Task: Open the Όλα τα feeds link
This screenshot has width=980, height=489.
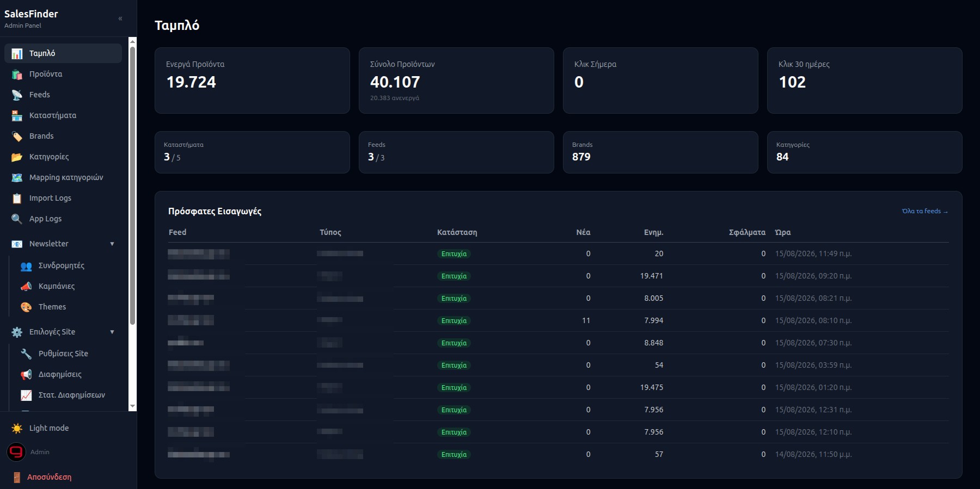Action: [924, 211]
